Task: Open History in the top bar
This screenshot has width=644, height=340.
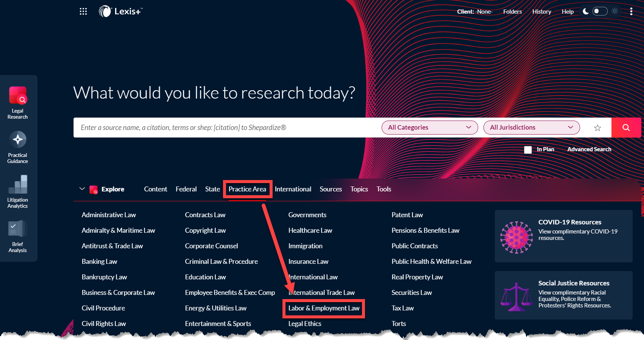Action: pos(542,12)
